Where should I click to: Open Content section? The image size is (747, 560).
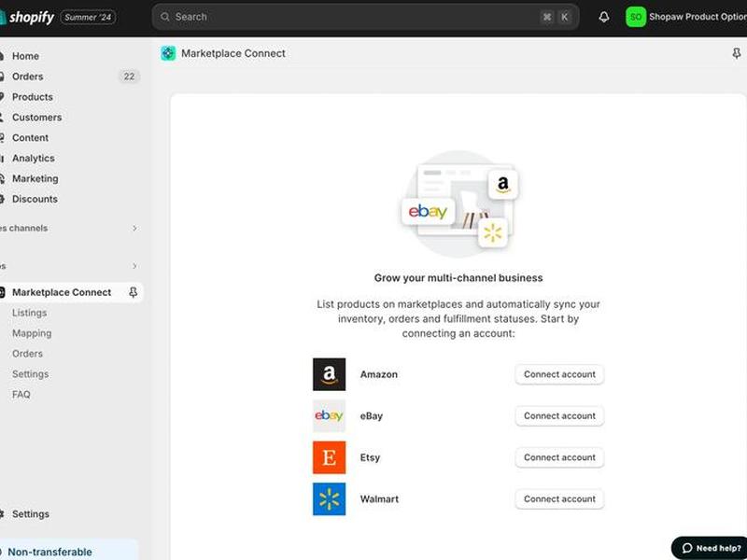pos(30,138)
